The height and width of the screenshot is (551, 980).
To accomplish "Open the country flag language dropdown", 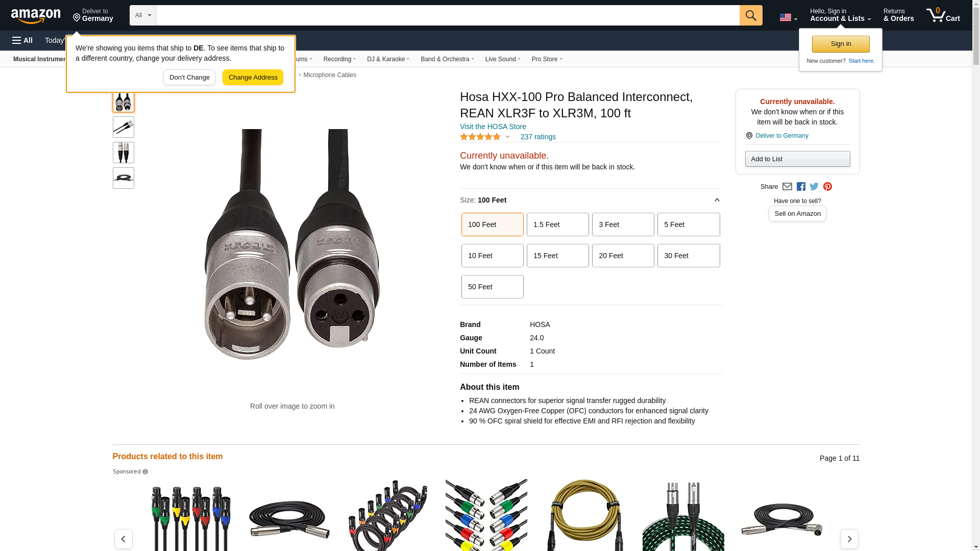I will pyautogui.click(x=788, y=17).
